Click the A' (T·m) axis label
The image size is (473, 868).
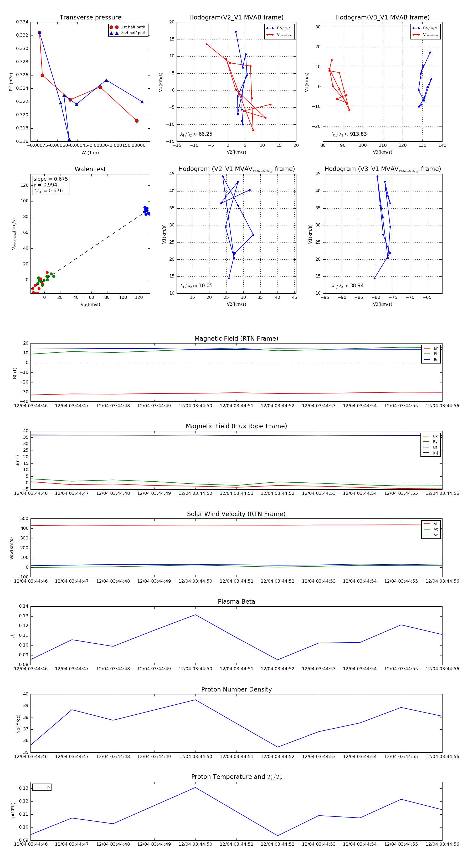click(x=90, y=153)
